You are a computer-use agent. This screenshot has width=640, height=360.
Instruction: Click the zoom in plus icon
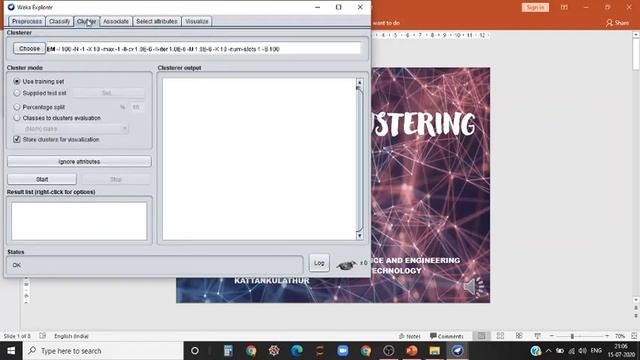(x=607, y=336)
